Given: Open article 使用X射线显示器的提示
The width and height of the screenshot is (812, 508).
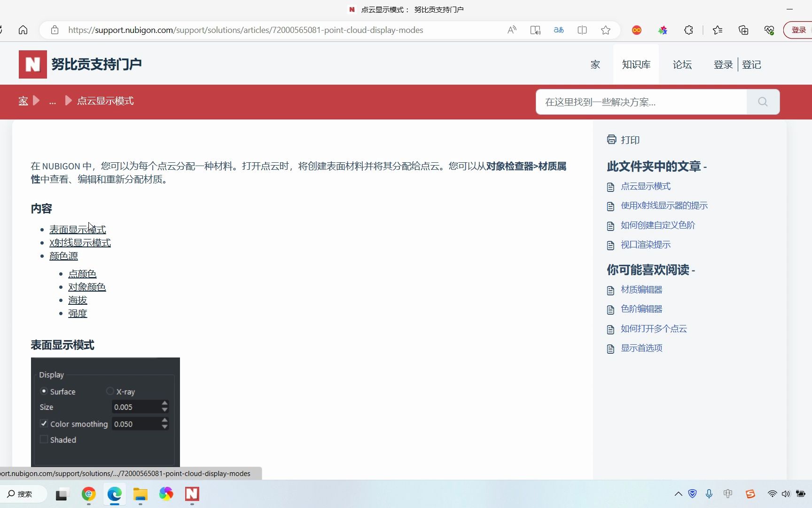Looking at the screenshot, I should (x=664, y=206).
